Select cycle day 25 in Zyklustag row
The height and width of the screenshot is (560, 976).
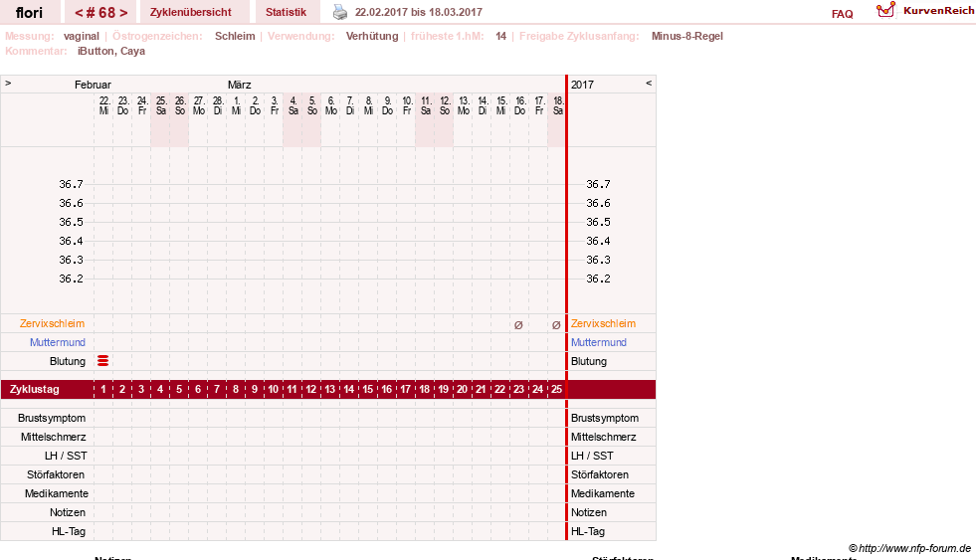(x=556, y=390)
